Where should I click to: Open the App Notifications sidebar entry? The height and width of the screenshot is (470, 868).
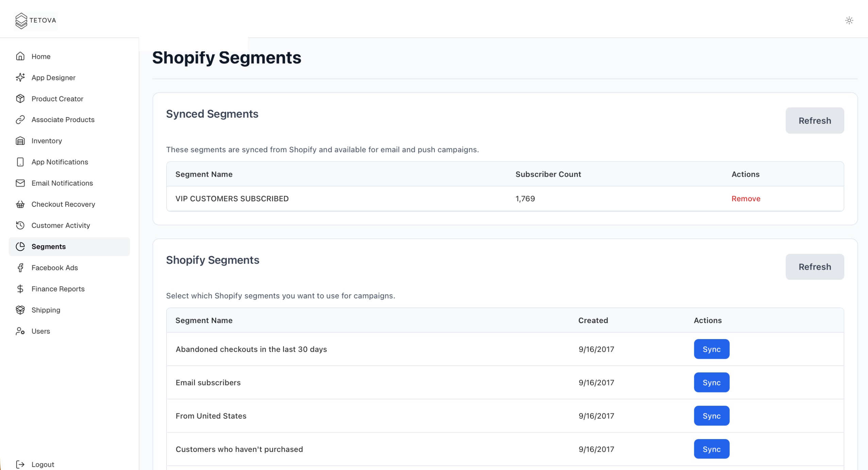coord(59,162)
